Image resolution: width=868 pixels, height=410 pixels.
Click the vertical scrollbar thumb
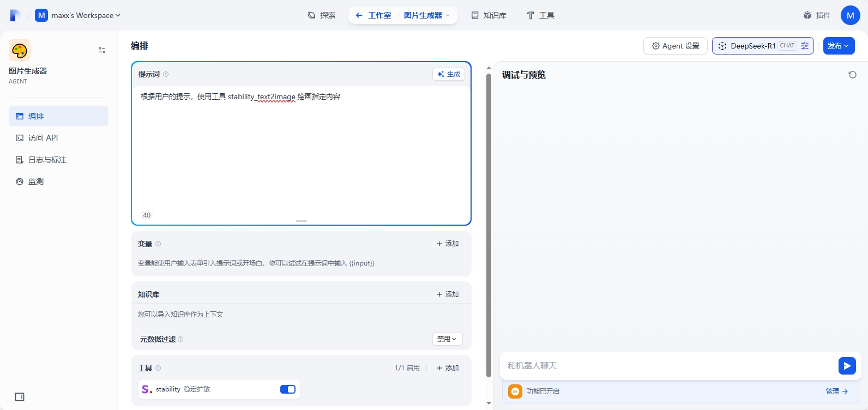489,225
